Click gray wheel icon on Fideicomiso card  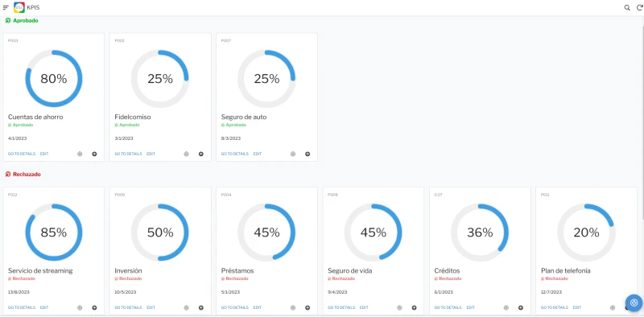point(186,154)
